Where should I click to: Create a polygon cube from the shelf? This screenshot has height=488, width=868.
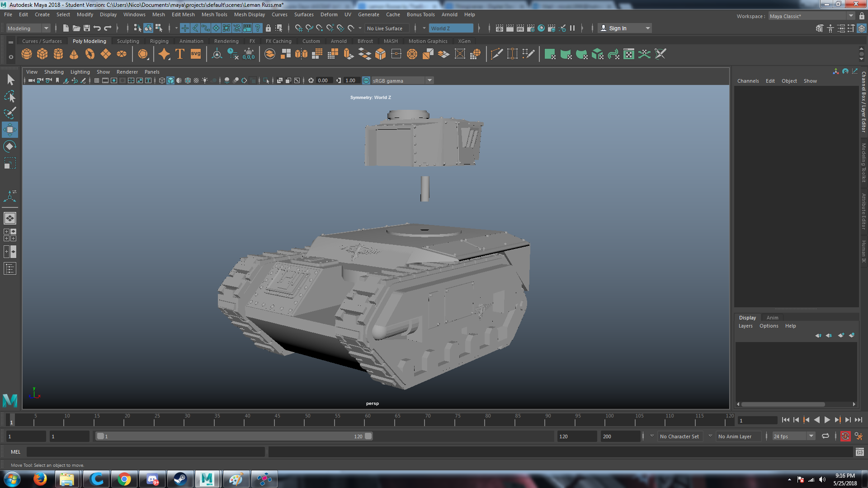[x=42, y=54]
